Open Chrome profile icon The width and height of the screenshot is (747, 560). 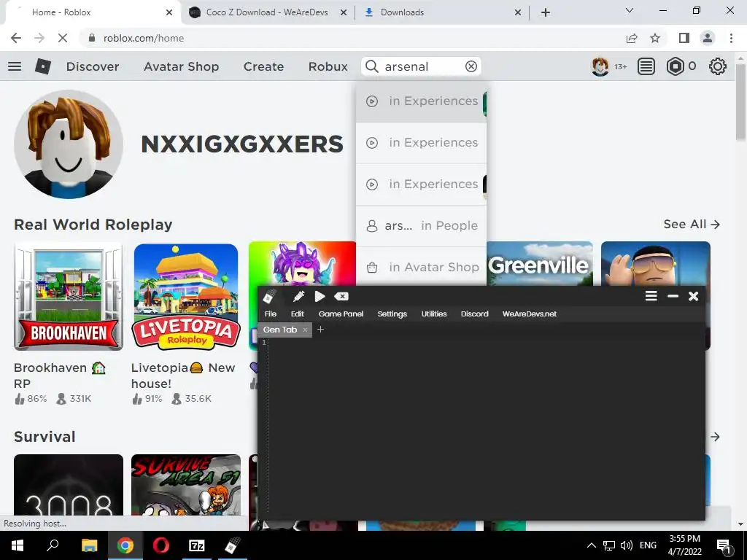pyautogui.click(x=708, y=38)
